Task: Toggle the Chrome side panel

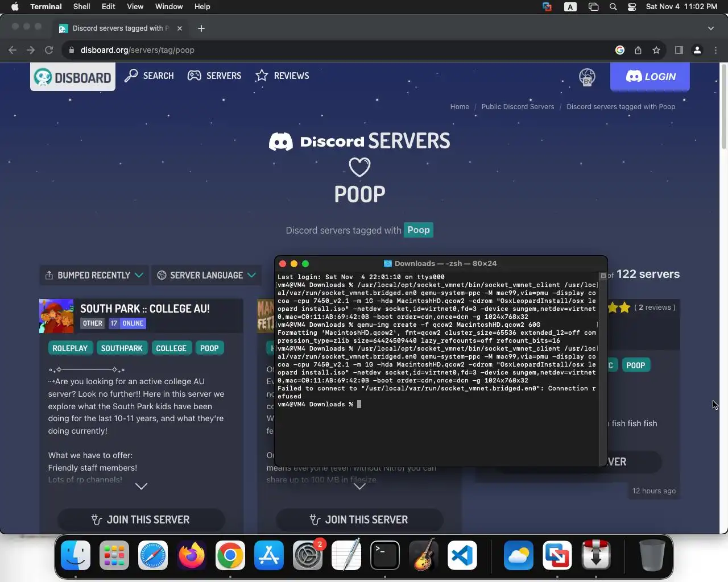Action: pyautogui.click(x=679, y=50)
